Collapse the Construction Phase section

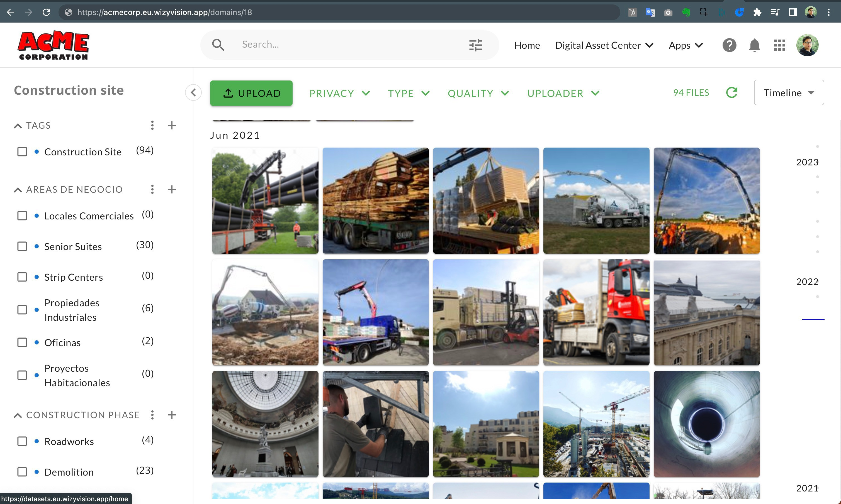(x=18, y=415)
